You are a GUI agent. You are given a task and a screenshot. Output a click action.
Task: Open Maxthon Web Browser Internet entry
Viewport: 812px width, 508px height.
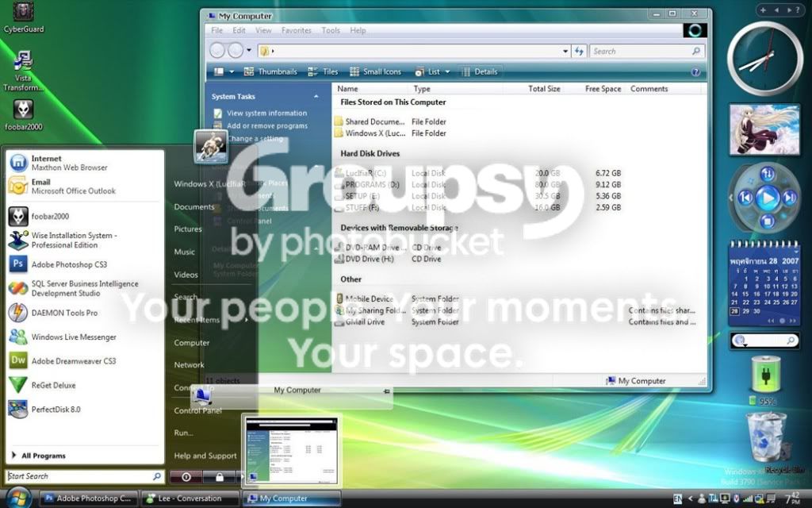pos(84,163)
